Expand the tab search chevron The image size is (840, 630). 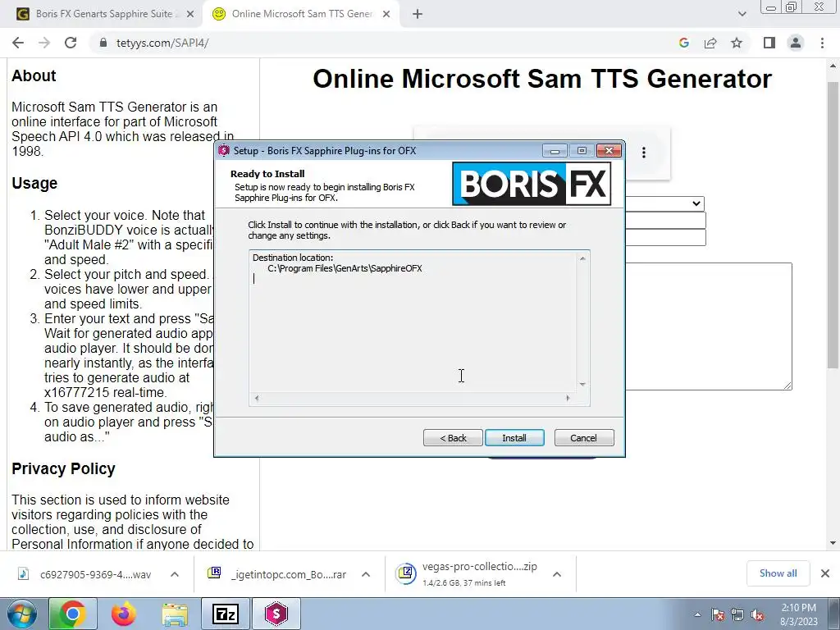click(x=742, y=14)
